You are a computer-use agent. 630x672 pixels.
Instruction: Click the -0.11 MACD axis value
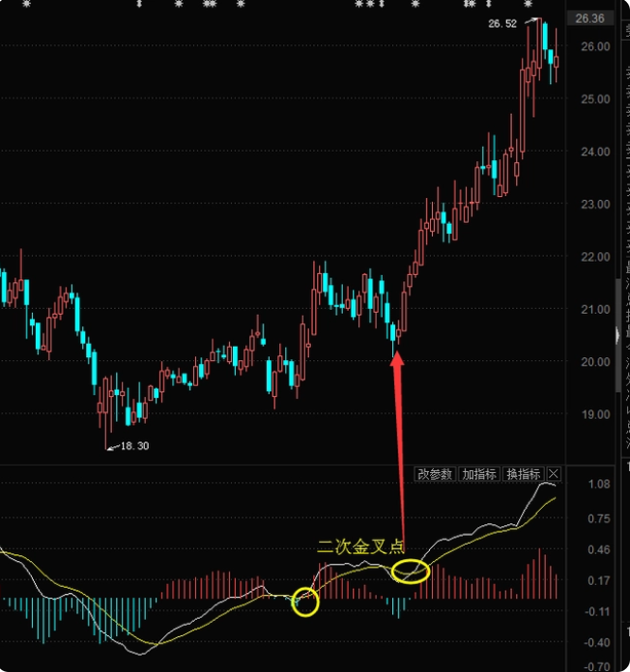click(597, 611)
